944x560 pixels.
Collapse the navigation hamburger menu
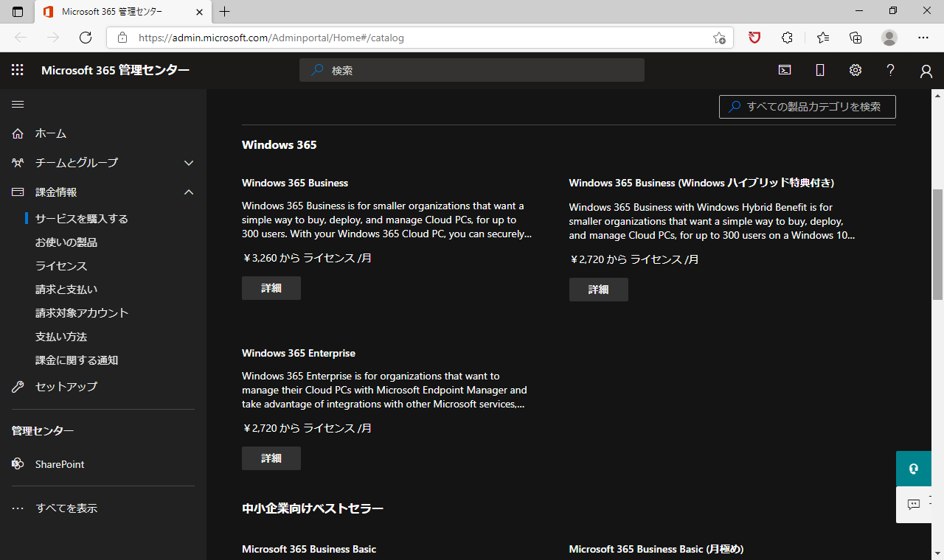click(18, 104)
